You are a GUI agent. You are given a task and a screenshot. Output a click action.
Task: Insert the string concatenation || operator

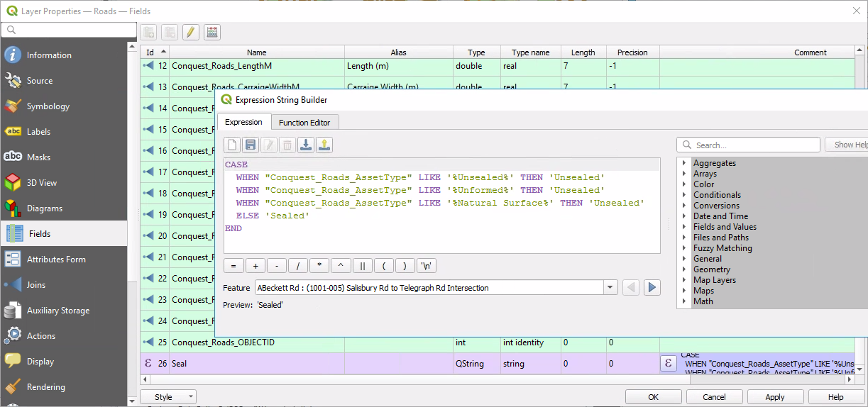click(x=363, y=267)
